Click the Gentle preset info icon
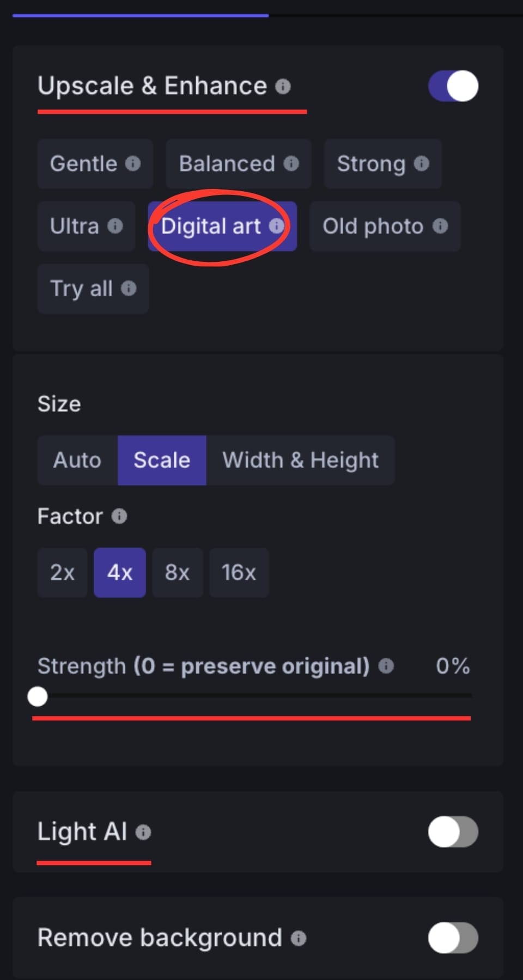 coord(133,163)
